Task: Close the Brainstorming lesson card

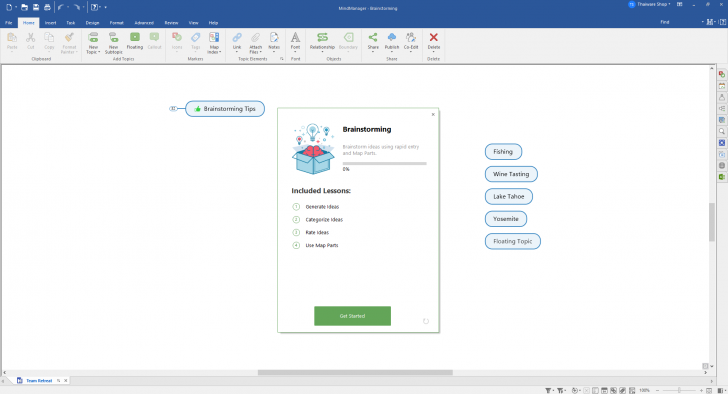Action: (x=433, y=114)
